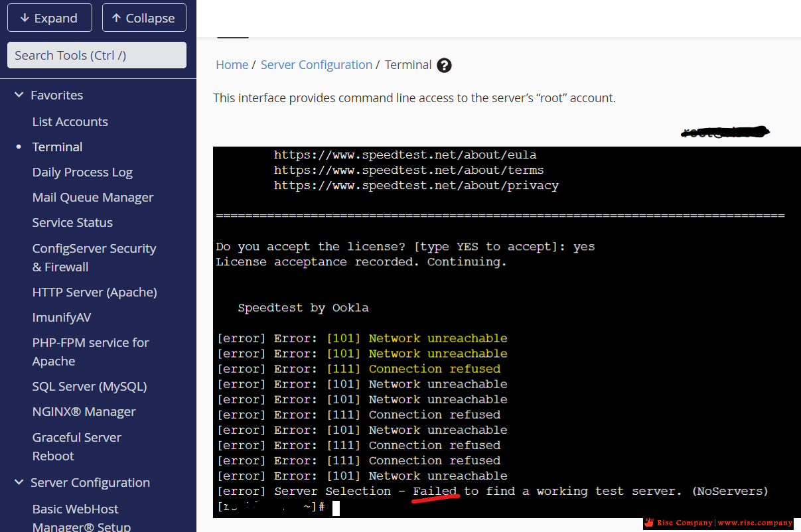This screenshot has height=532, width=801.
Task: Click the speedtest.net/about/privacy URL text
Action: (x=416, y=185)
